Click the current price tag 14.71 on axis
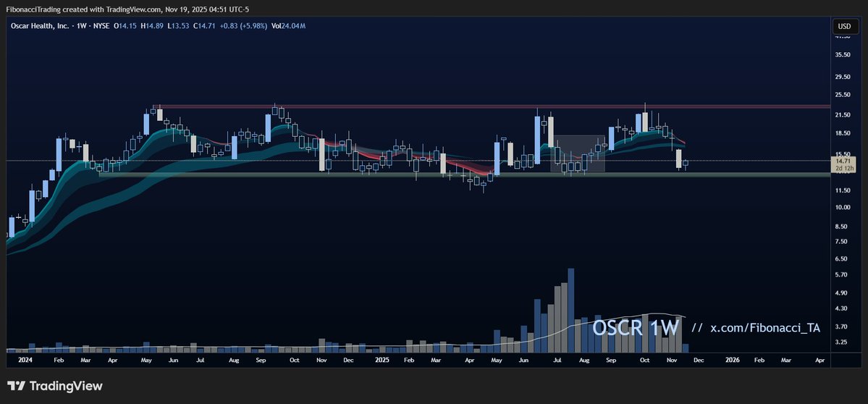This screenshot has width=868, height=404. tap(844, 161)
